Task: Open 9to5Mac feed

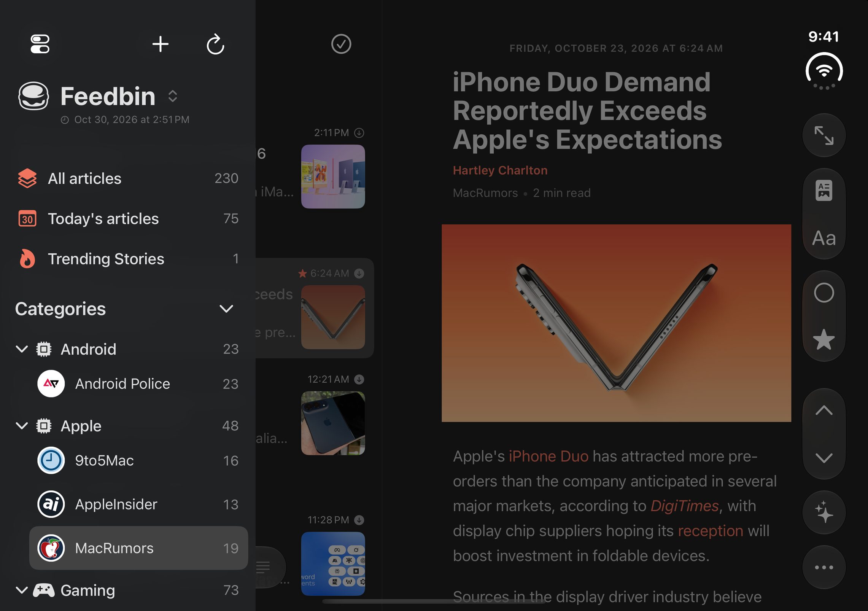Action: click(138, 461)
